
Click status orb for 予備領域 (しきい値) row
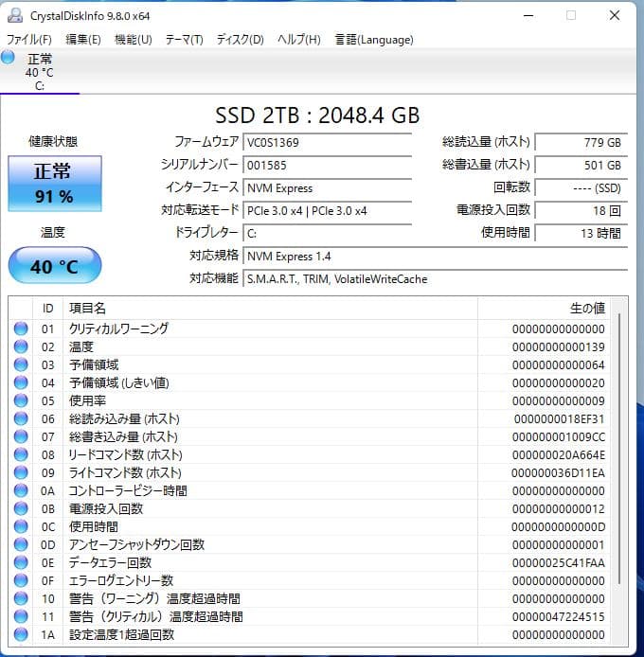[21, 382]
